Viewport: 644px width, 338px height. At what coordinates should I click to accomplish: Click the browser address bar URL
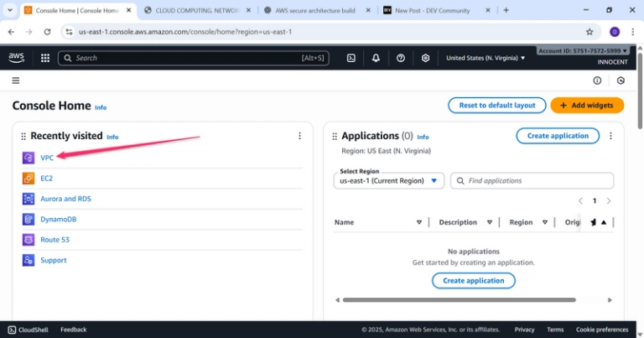click(x=185, y=32)
